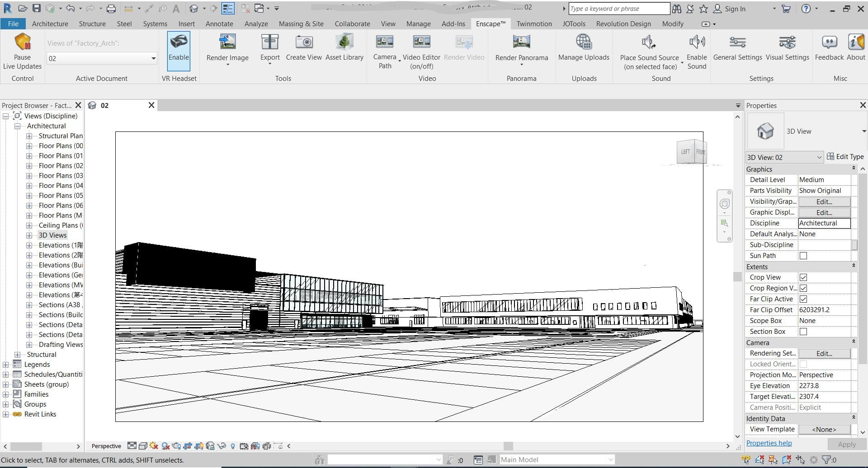Open the Massing & Site tab

(301, 23)
